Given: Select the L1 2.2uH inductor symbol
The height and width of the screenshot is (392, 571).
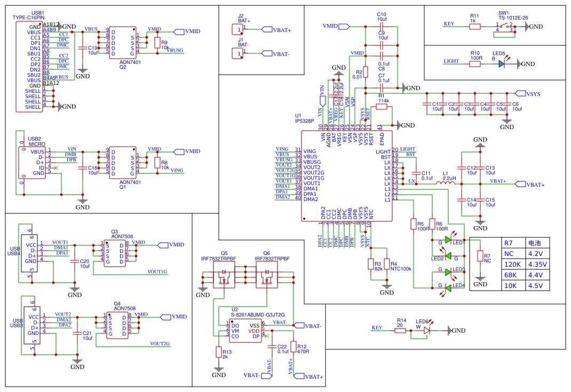Looking at the screenshot, I should coord(446,183).
